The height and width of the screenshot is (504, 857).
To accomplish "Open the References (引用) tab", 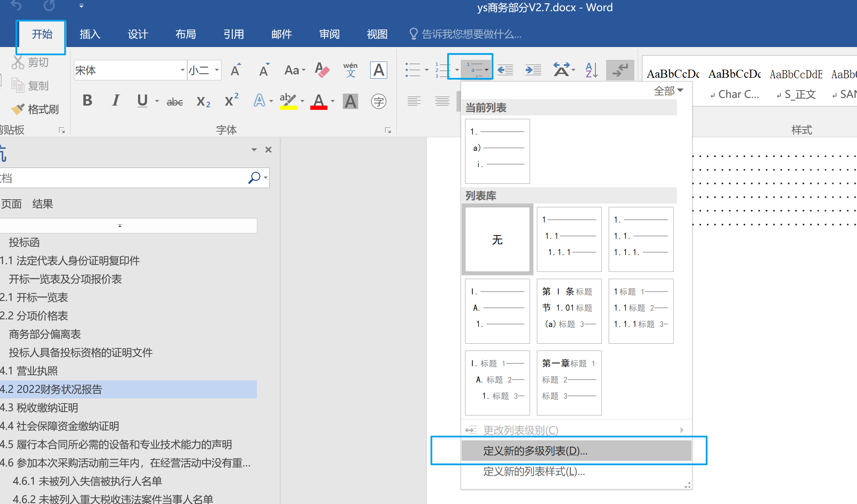I will click(233, 34).
